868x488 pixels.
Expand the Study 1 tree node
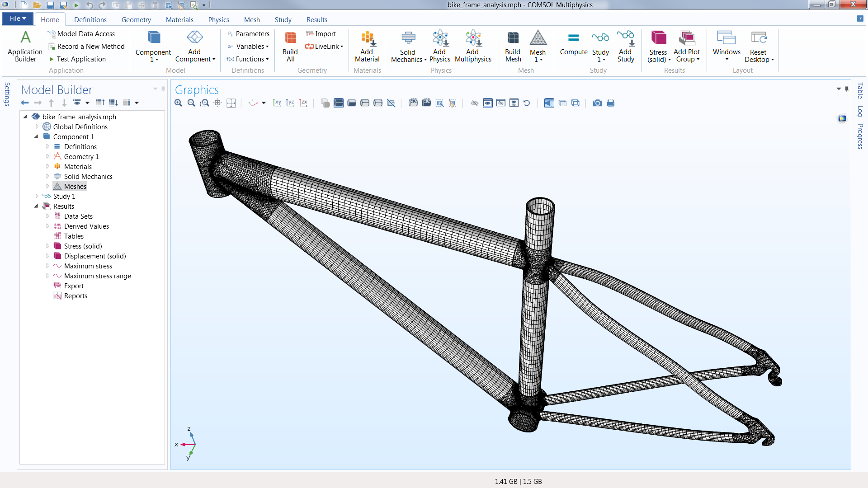click(37, 196)
